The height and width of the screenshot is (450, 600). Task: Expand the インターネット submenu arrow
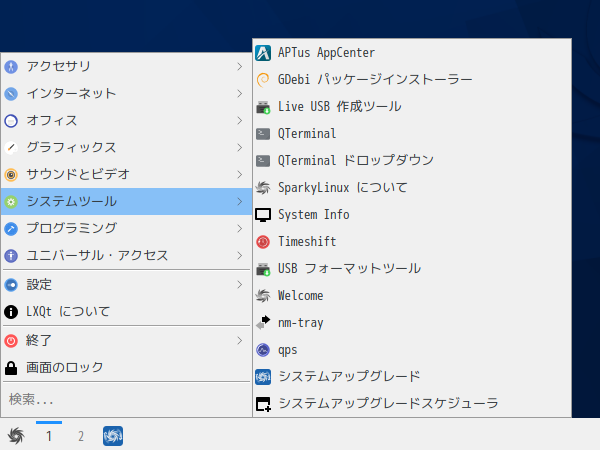[x=240, y=94]
